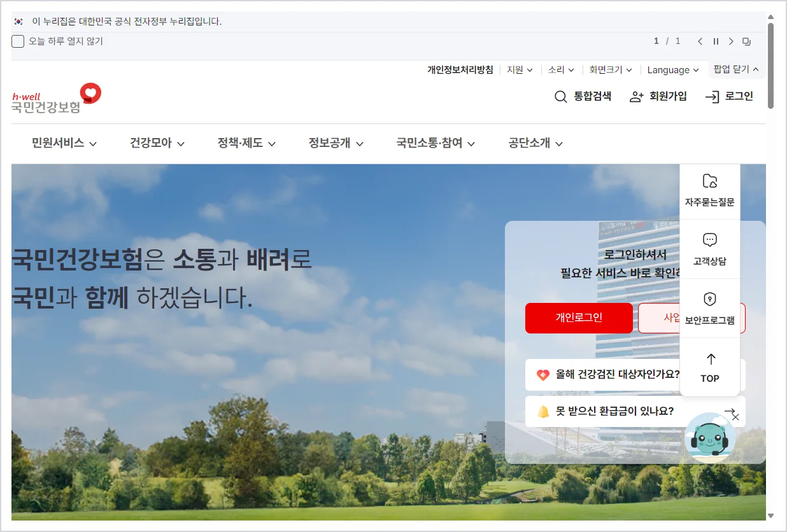Open the 정책·제도 menu
Viewport: 787px width, 532px height.
(x=246, y=143)
